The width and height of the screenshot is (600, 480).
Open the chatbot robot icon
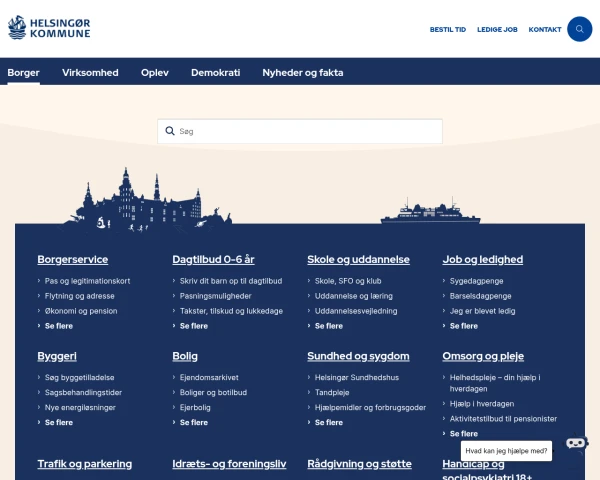tap(576, 443)
